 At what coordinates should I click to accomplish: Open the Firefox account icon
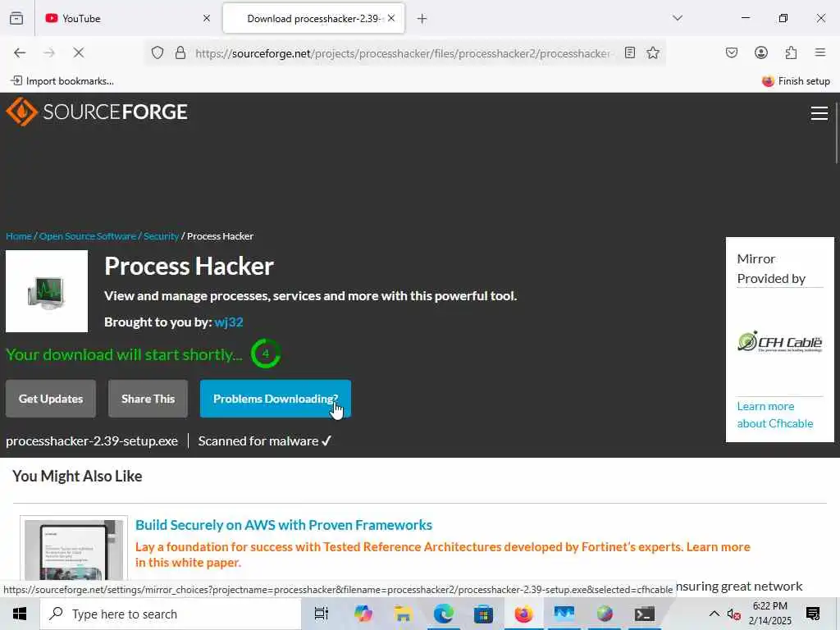click(760, 52)
